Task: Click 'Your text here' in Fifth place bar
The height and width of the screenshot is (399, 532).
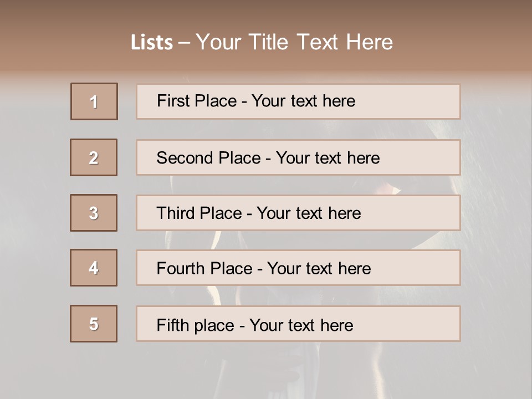Action: [x=301, y=325]
